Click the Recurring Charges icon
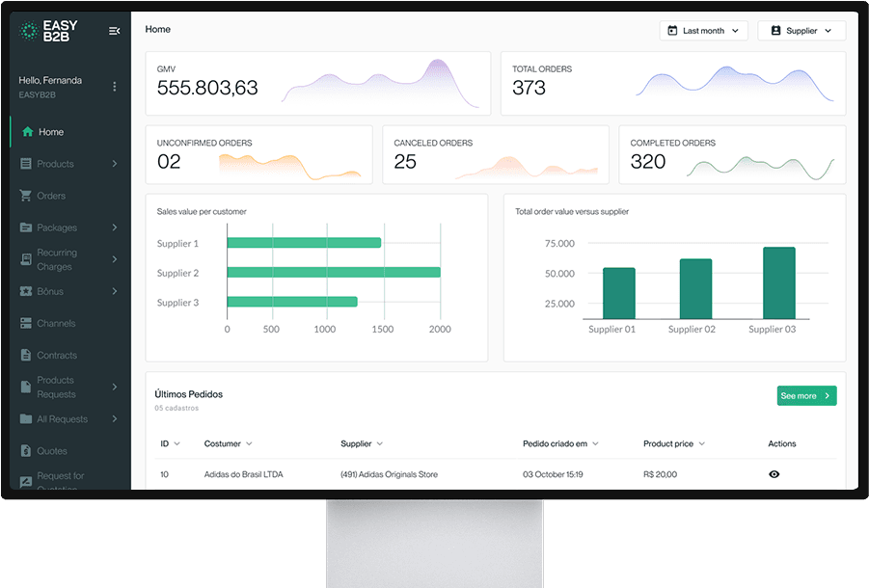Viewport: 869px width, 588px height. click(x=26, y=260)
